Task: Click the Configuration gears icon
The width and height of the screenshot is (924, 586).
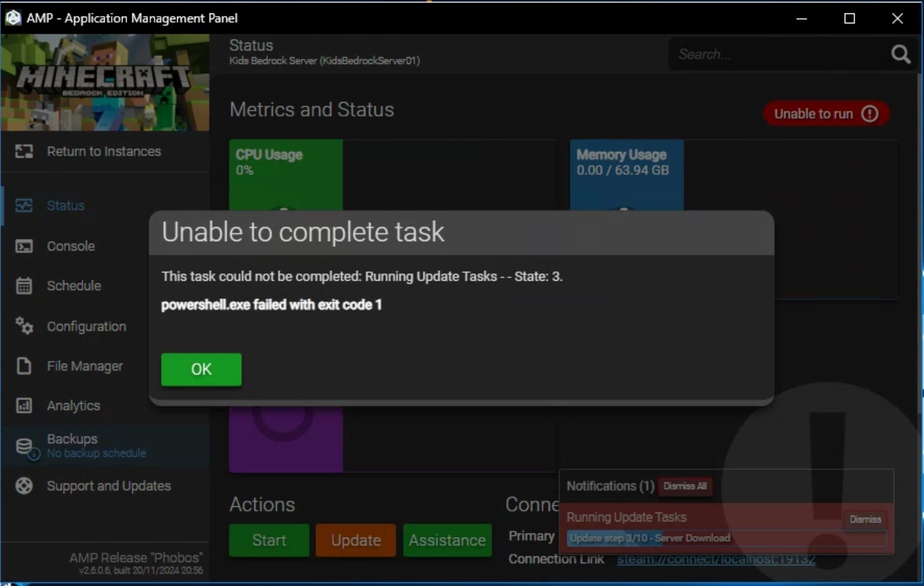Action: point(24,326)
